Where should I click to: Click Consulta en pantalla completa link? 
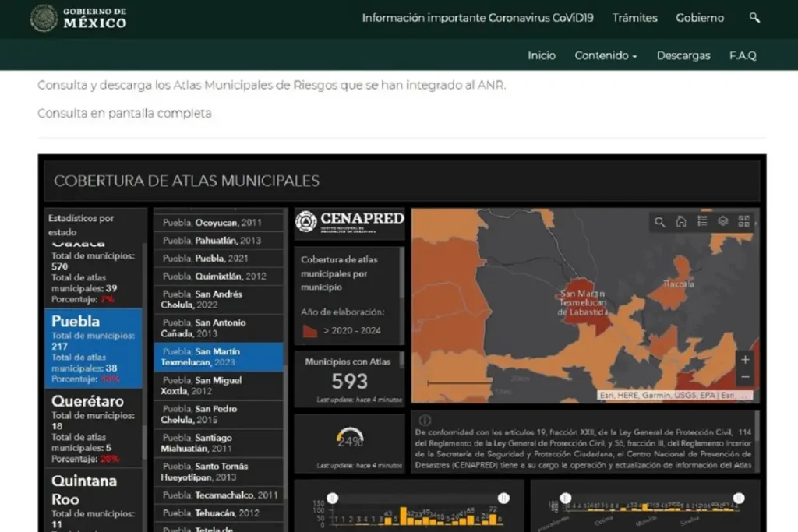click(x=125, y=113)
